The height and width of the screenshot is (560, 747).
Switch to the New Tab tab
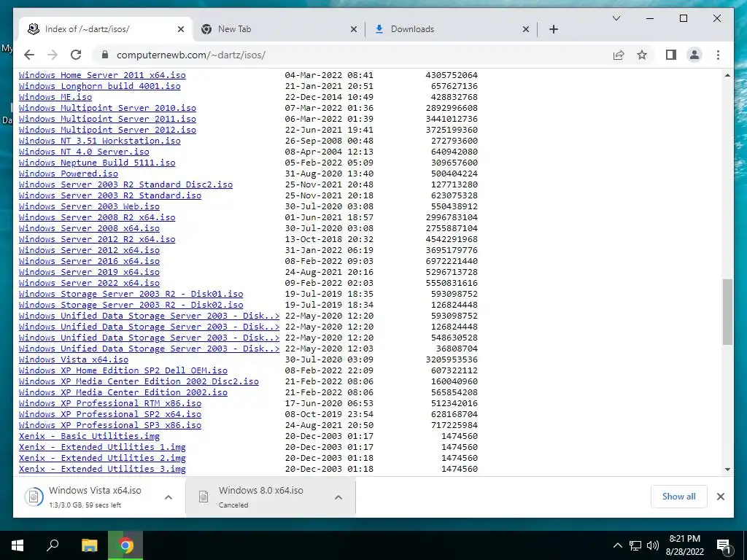pyautogui.click(x=279, y=29)
